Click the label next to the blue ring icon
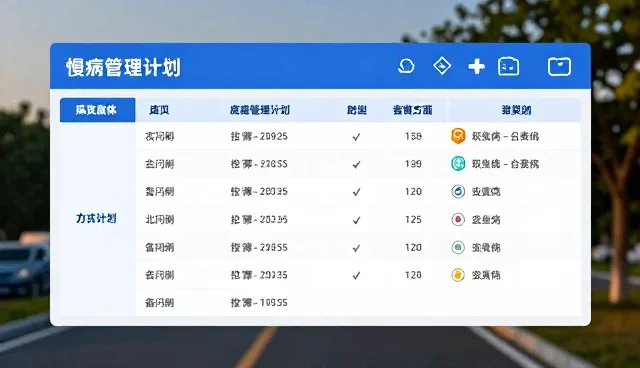Image resolution: width=640 pixels, height=368 pixels. (x=486, y=191)
